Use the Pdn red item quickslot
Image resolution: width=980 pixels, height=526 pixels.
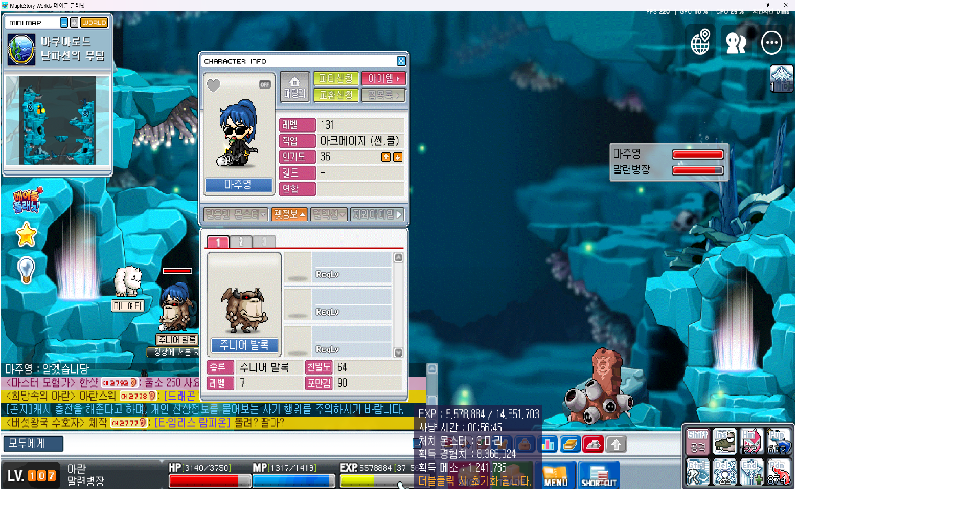(779, 472)
